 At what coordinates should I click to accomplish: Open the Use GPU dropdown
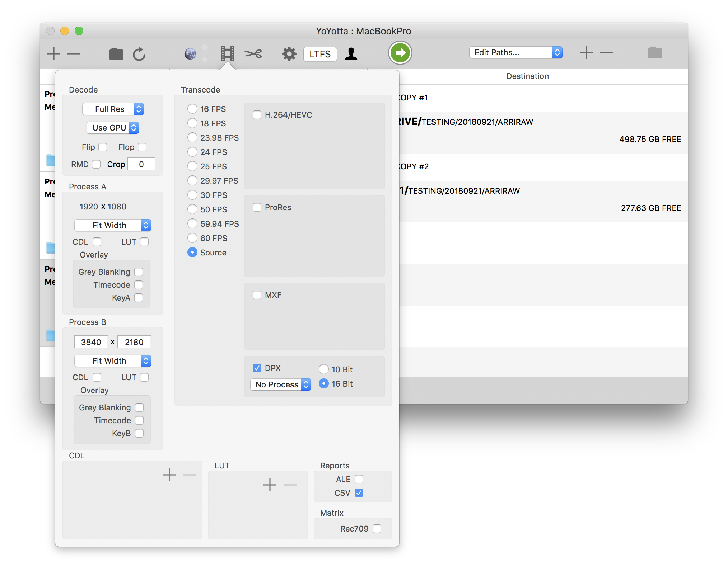click(113, 128)
